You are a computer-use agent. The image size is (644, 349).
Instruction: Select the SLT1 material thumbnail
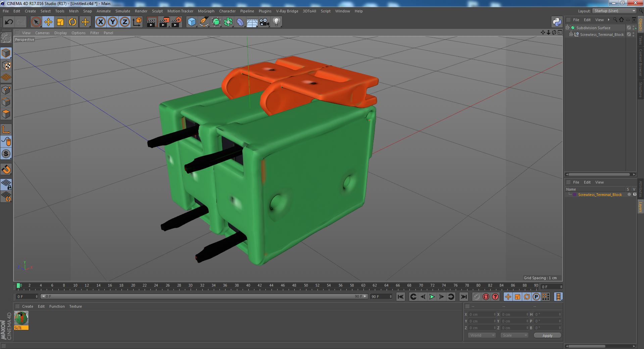click(21, 318)
